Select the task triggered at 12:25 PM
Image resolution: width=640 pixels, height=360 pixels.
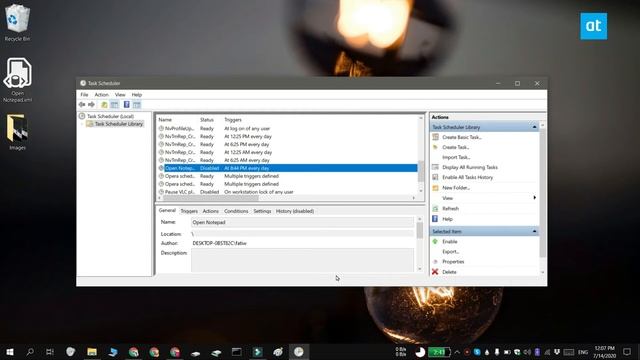(x=288, y=136)
